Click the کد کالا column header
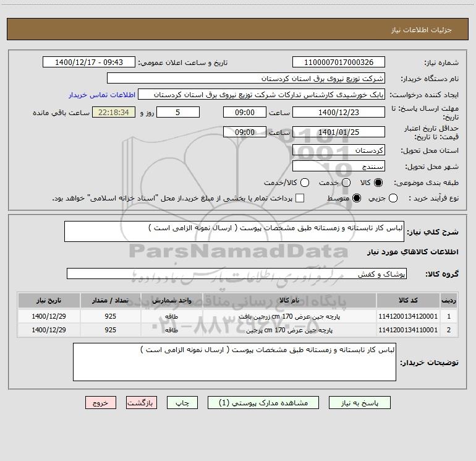Viewport: 476px width, 461px height. point(408,301)
